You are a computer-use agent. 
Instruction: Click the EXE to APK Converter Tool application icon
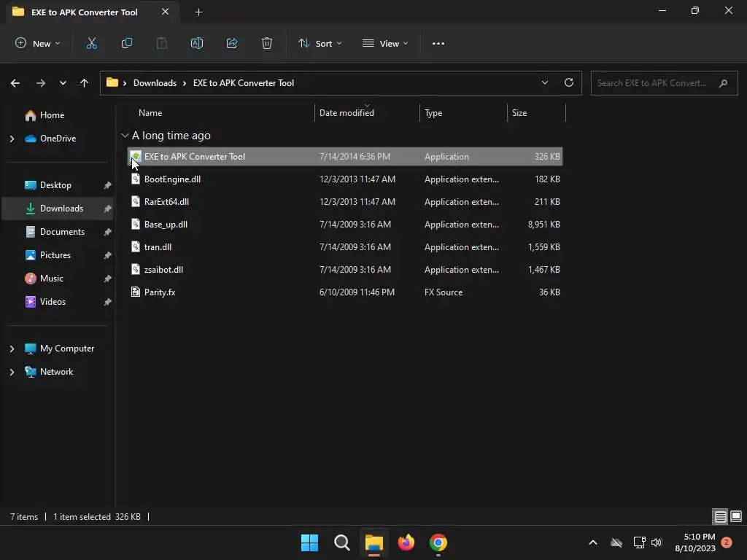click(136, 156)
